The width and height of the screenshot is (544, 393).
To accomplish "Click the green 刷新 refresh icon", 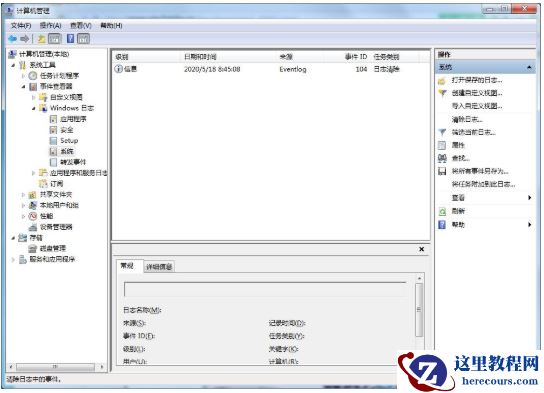I will [442, 211].
